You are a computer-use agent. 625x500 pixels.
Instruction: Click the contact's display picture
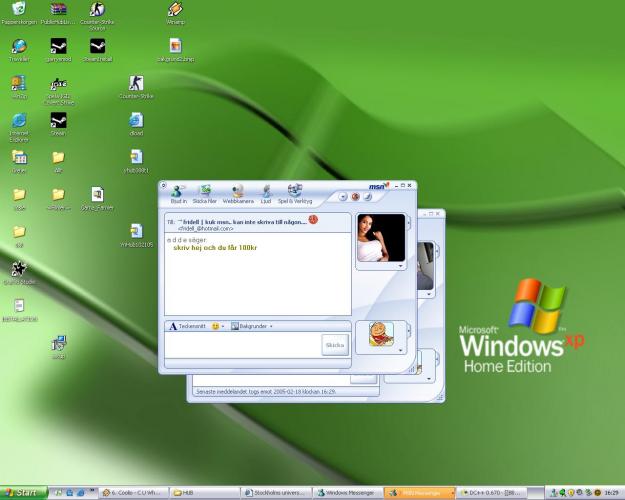380,237
